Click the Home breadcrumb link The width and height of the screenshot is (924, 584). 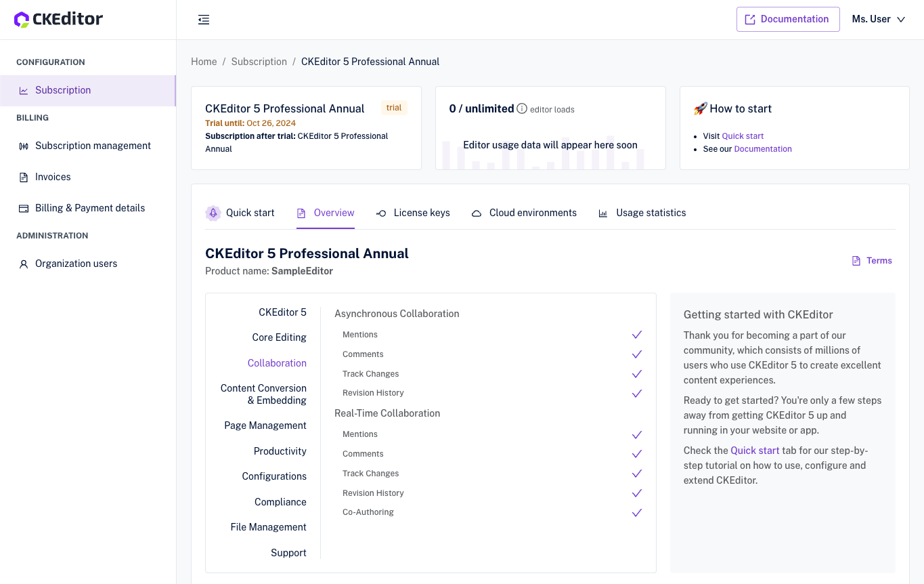coord(204,62)
